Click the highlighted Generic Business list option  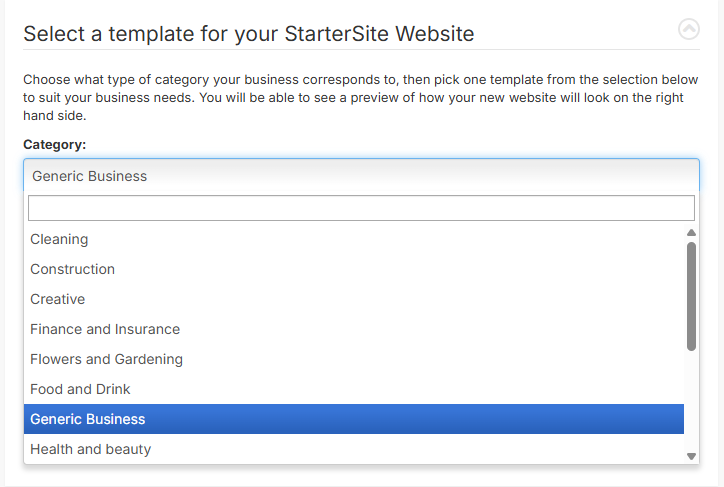(x=354, y=419)
